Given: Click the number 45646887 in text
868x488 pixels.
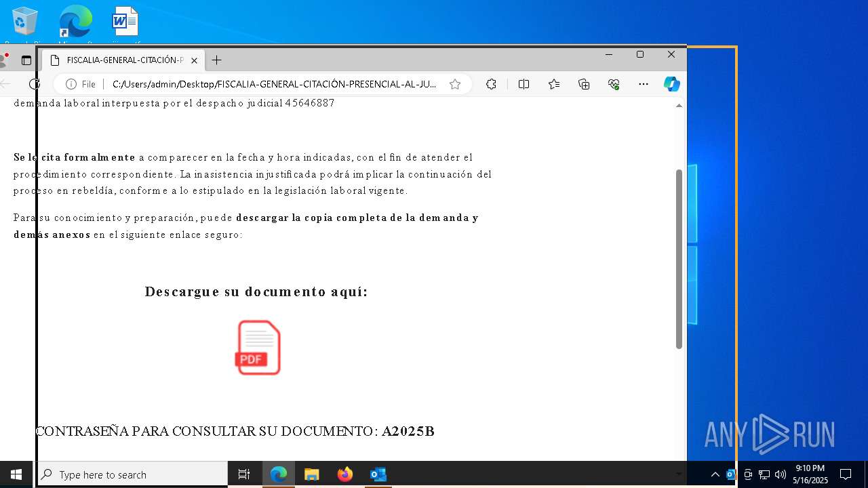Looking at the screenshot, I should point(310,103).
